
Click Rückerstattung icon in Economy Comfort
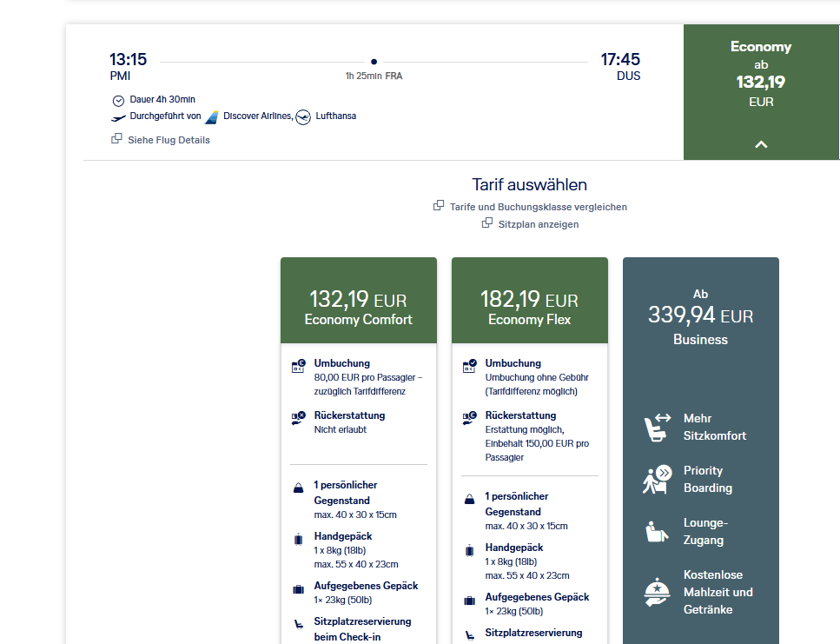point(299,418)
